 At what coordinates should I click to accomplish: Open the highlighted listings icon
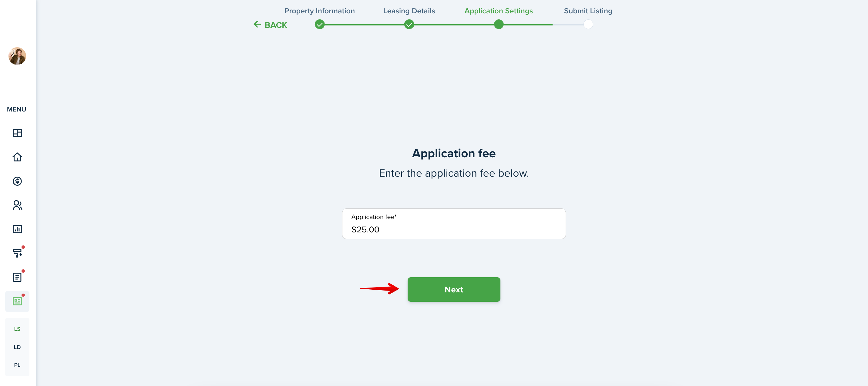(17, 301)
